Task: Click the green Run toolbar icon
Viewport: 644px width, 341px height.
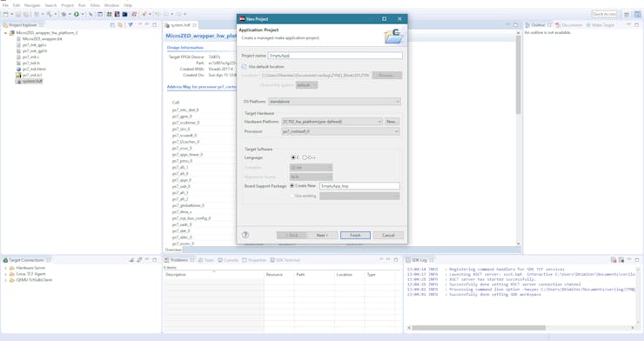Action: [x=76, y=14]
